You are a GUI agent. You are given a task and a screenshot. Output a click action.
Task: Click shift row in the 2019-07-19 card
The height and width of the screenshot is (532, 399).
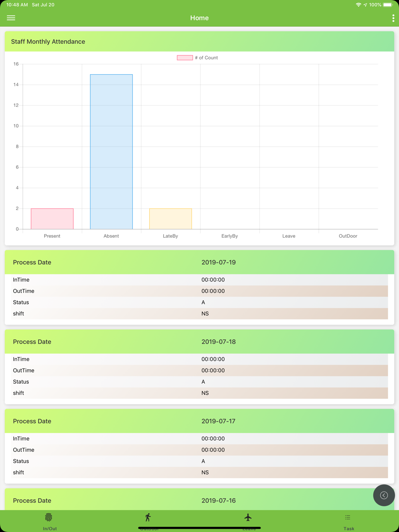(199, 313)
